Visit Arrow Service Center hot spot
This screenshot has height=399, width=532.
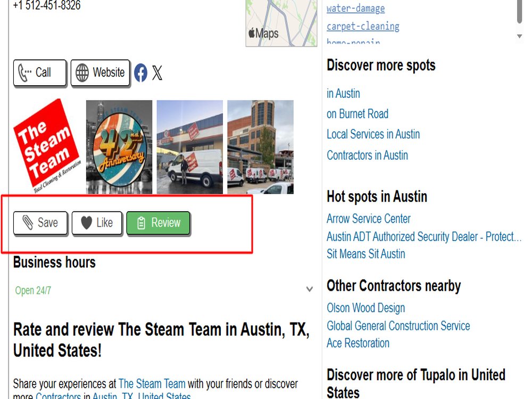[369, 219]
